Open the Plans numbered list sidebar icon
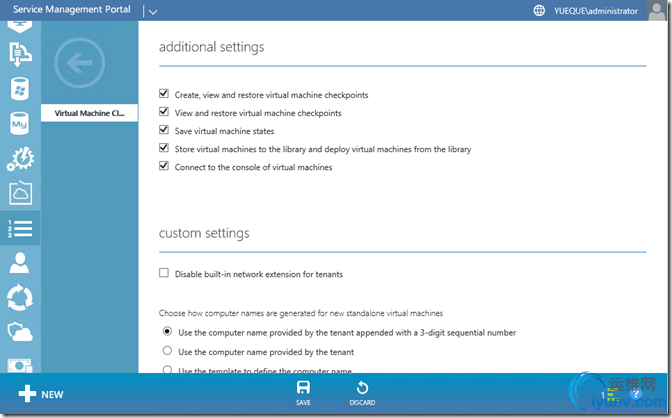The height and width of the screenshot is (418, 672). coord(20,228)
